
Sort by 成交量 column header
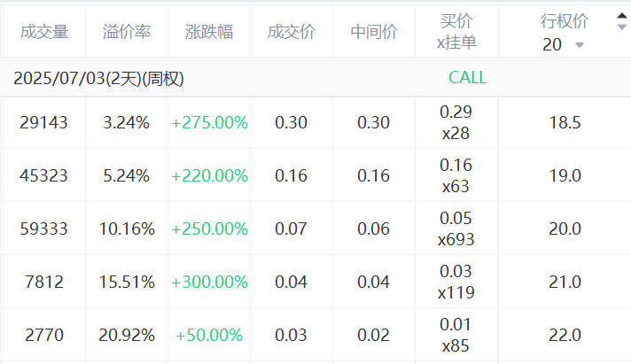coord(44,31)
